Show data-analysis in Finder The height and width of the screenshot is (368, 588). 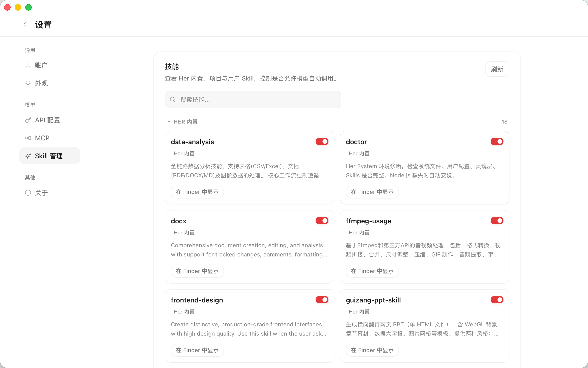pos(197,192)
